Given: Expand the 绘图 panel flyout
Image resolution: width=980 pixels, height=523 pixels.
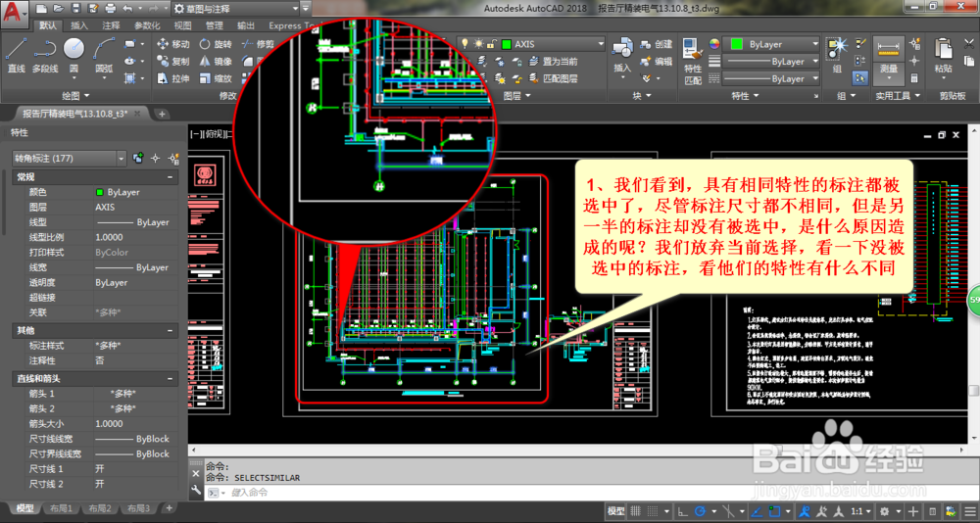Looking at the screenshot, I should [x=76, y=96].
